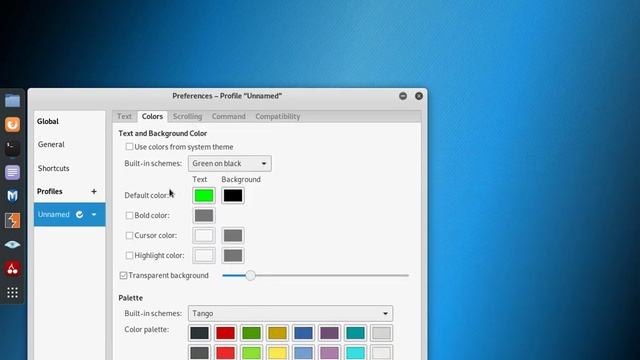Pick the first-row light gray palette swatch
This screenshot has width=640, height=360.
tap(381, 333)
